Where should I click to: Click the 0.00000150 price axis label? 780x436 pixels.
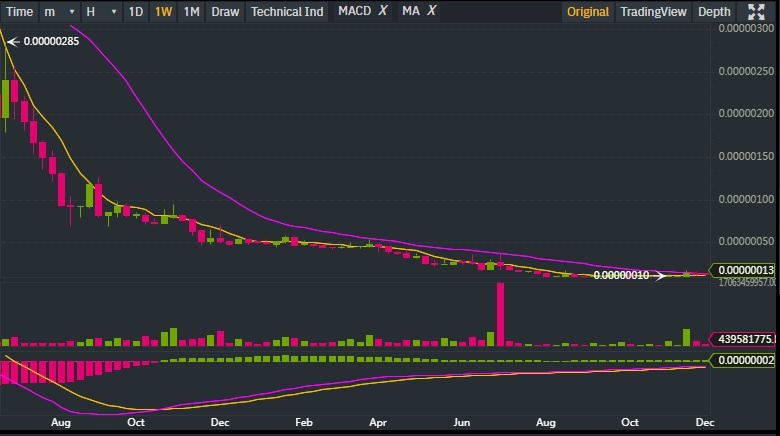click(746, 156)
